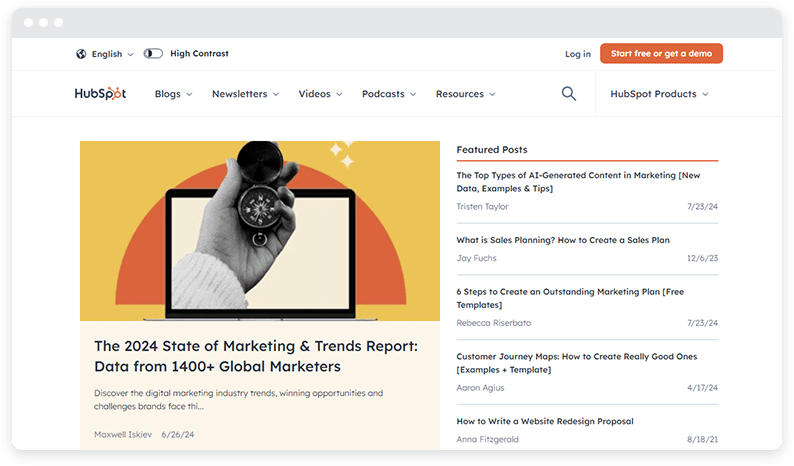
Task: Open Website Redesign Proposal post
Action: click(x=545, y=421)
